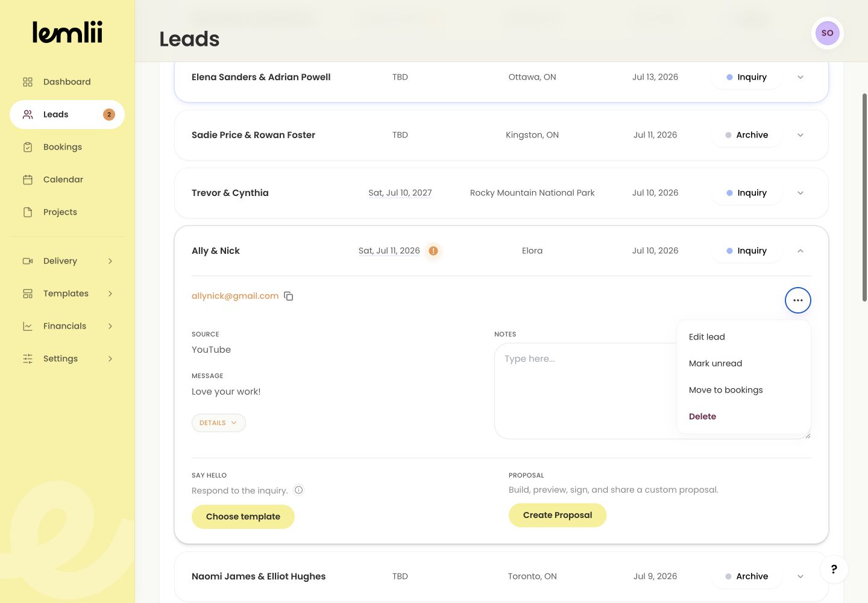Open the DETAILS dropdown for the message
This screenshot has width=868, height=603.
pos(218,423)
